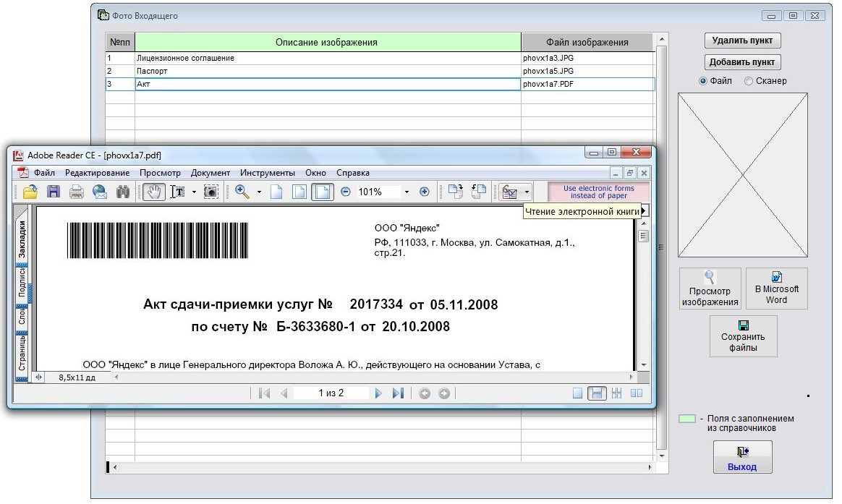This screenshot has height=504, width=842.
Task: Open the Документ menu
Action: [x=210, y=173]
